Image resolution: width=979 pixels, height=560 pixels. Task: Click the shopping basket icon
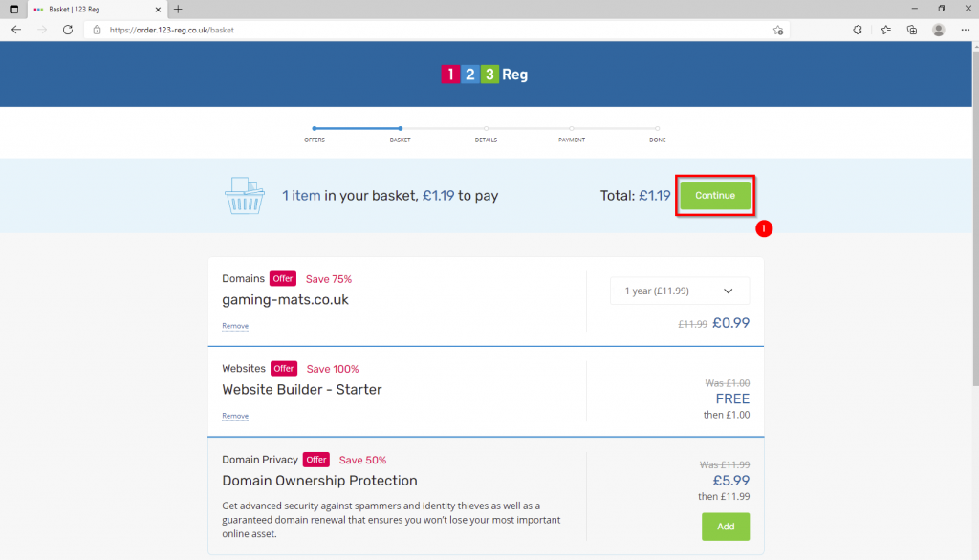[244, 195]
